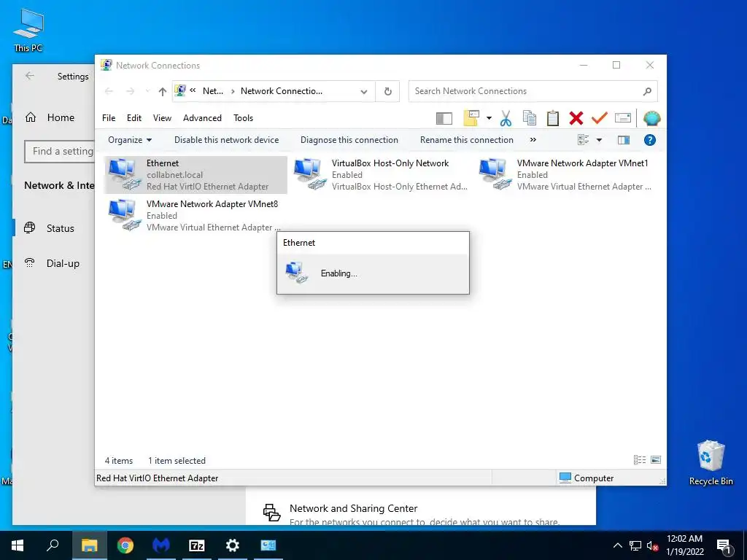Image resolution: width=747 pixels, height=560 pixels.
Task: Open 7-Zip from taskbar
Action: click(197, 545)
